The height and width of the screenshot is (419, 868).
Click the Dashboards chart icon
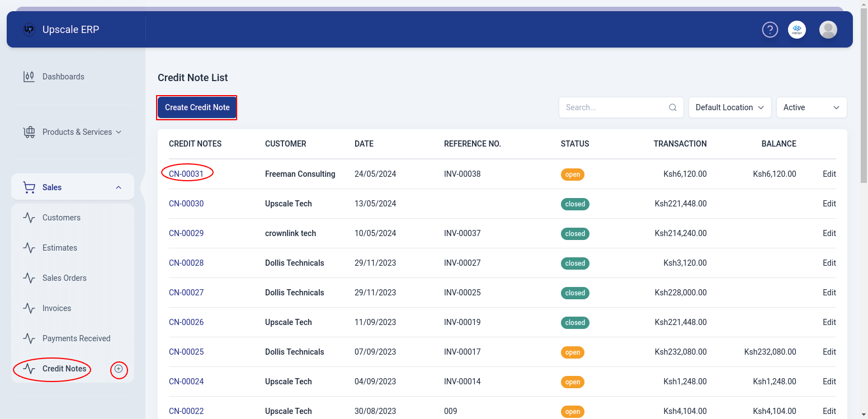[x=29, y=77]
